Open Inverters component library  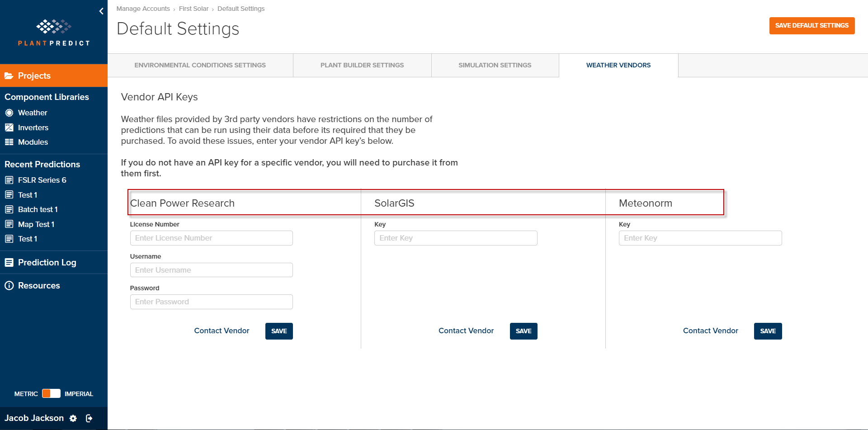click(33, 128)
